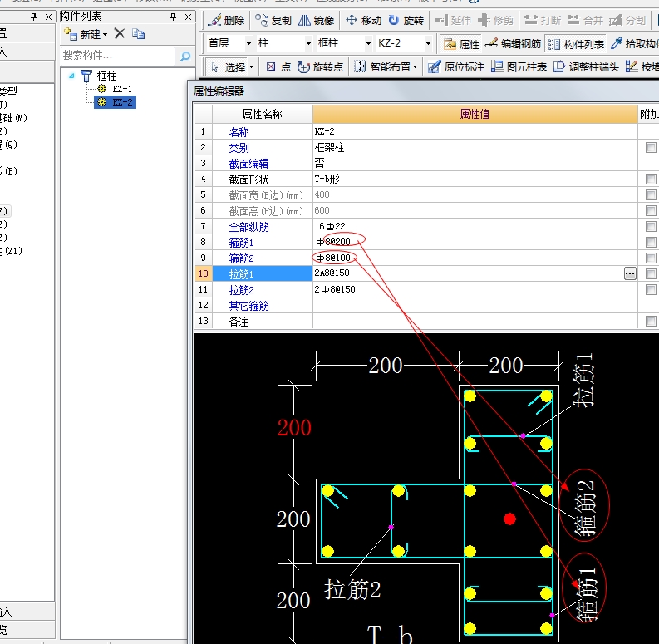659x644 pixels.
Task: Open the Select (选择) dropdown arrow
Action: (251, 66)
